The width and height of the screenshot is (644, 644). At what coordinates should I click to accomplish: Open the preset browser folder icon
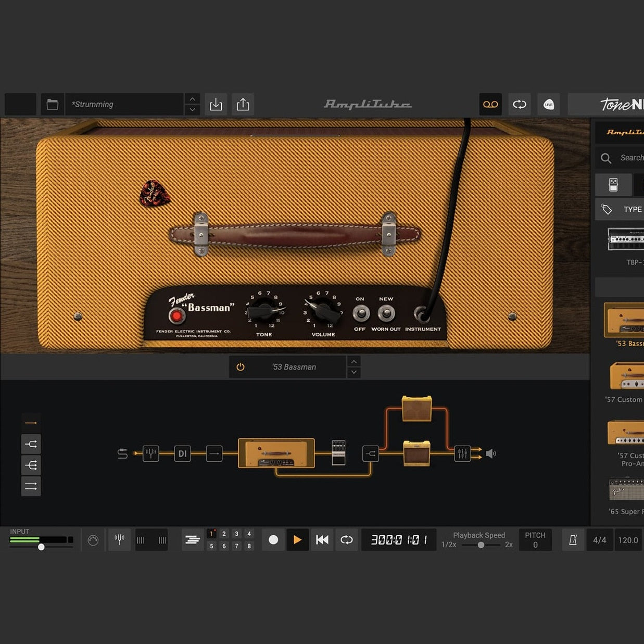click(x=53, y=104)
